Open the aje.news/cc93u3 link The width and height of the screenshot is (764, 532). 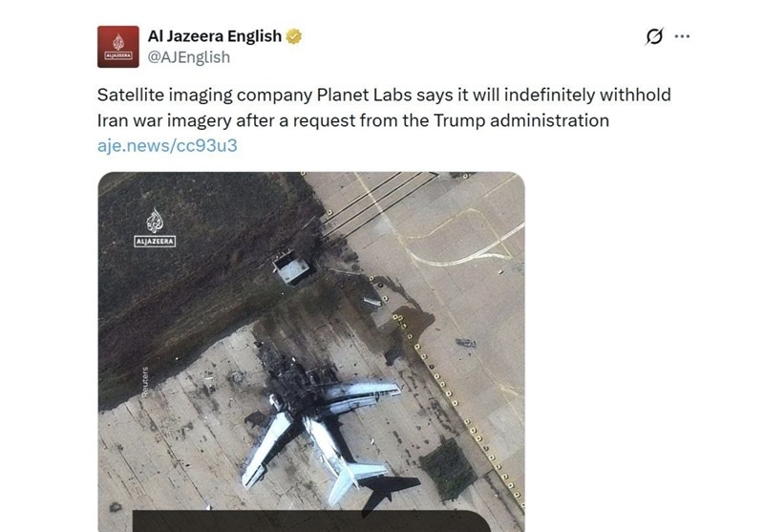click(167, 146)
